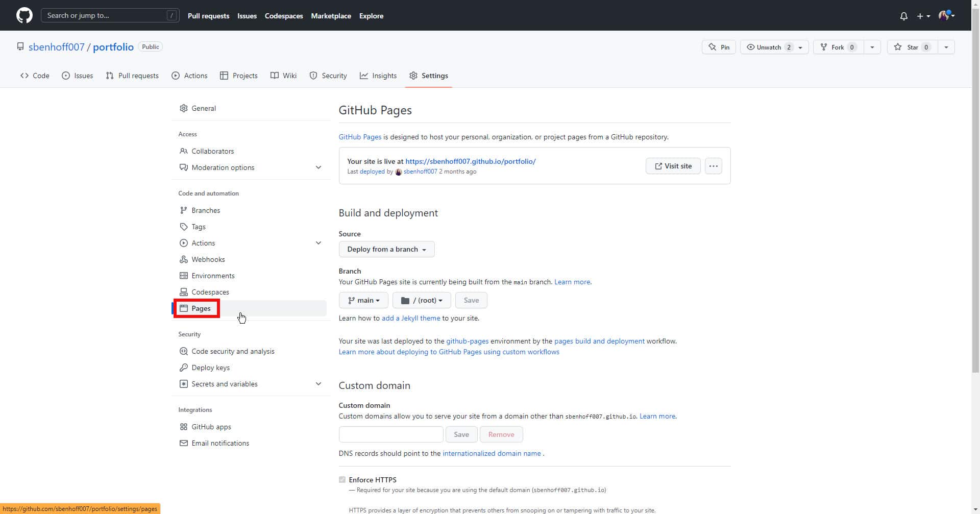Toggle the Enforce HTTPS checkbox
The height and width of the screenshot is (514, 980).
(342, 480)
